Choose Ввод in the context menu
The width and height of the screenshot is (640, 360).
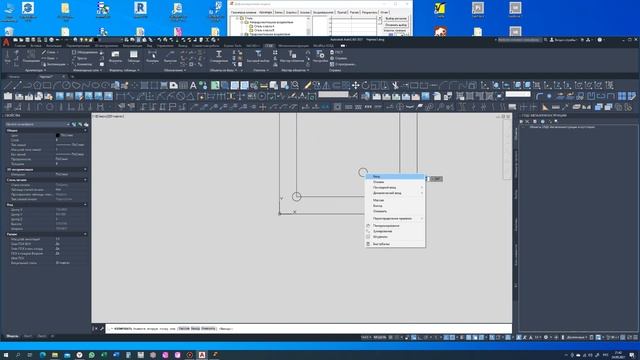395,176
